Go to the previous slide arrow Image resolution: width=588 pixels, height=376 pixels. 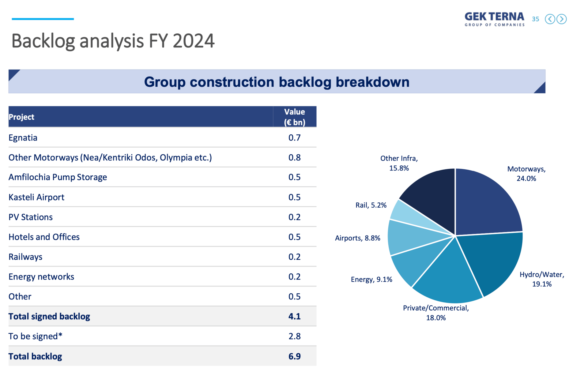click(550, 19)
